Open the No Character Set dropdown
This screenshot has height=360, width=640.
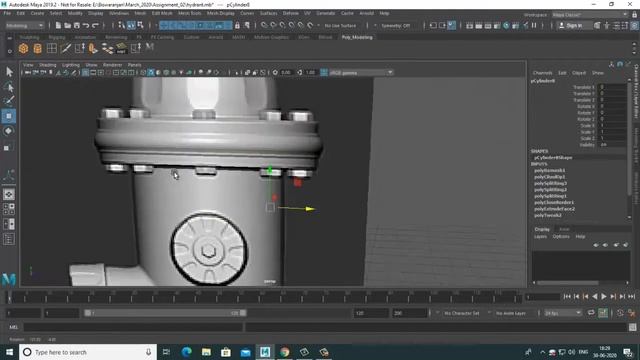tap(461, 313)
